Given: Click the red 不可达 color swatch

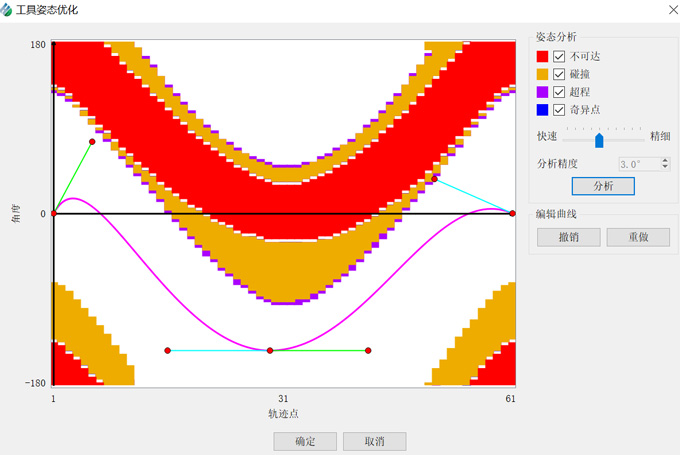Looking at the screenshot, I should tap(542, 56).
